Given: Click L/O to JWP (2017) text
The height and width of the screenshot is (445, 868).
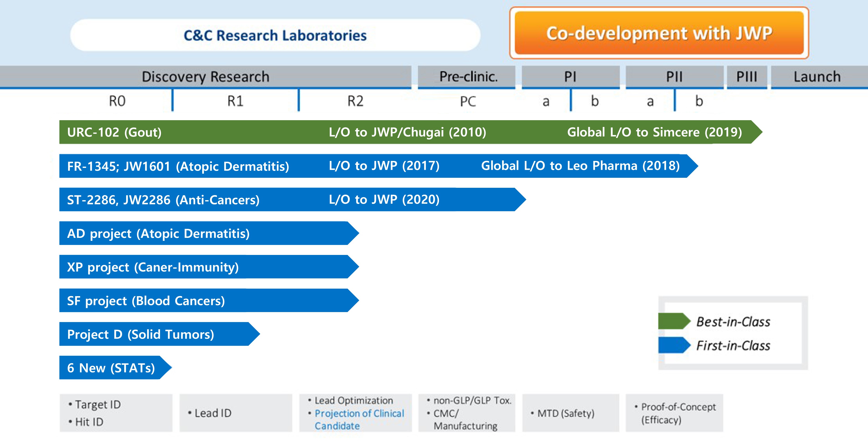Looking at the screenshot, I should pos(384,166).
